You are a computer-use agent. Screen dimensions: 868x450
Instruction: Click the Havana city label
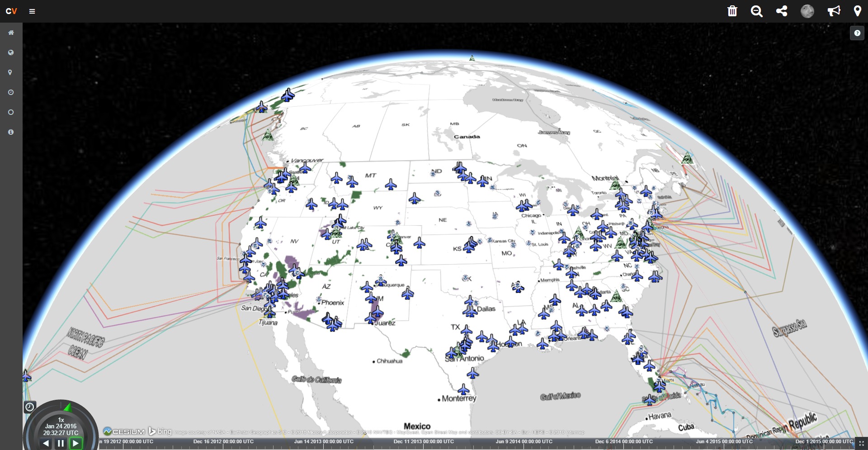tap(660, 416)
